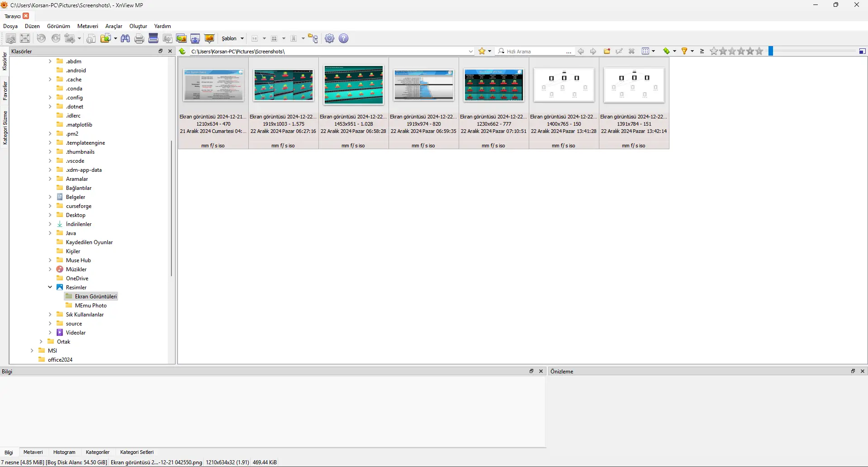Screen dimensions: 868x467
Task: Create a new folder icon
Action: coord(607,51)
